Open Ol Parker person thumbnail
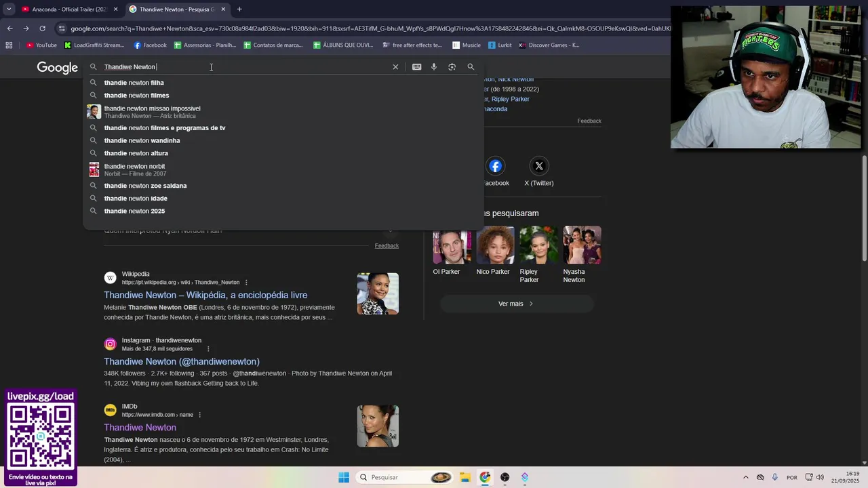 coord(452,245)
